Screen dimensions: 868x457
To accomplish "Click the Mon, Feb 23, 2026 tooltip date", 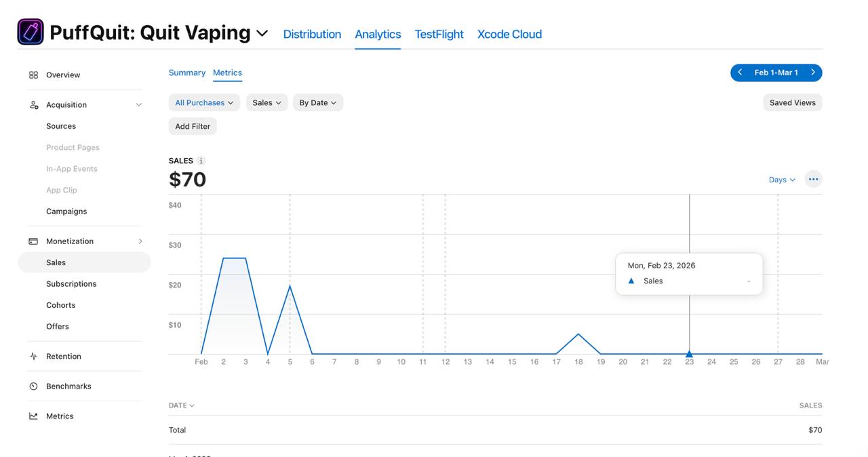I will click(x=661, y=266).
